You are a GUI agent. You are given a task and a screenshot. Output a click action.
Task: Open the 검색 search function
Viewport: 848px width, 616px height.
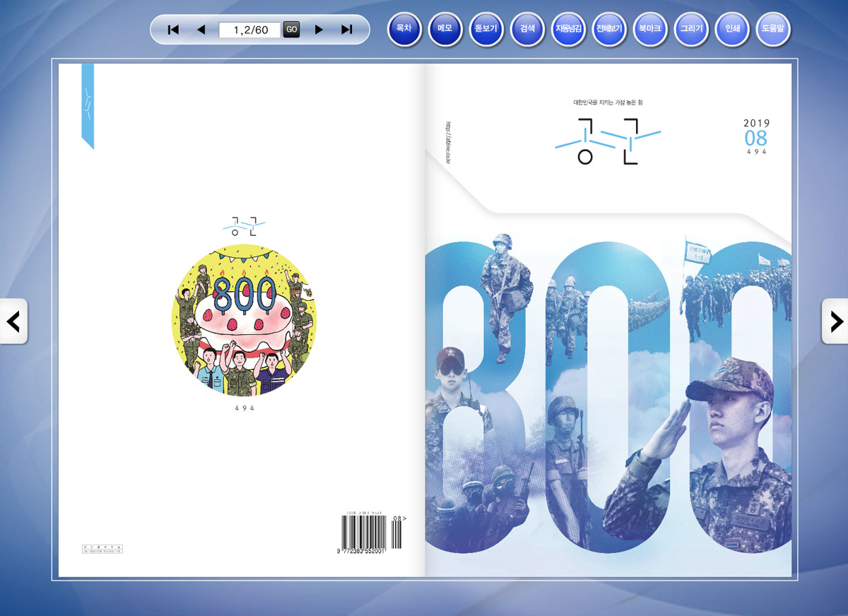[527, 30]
